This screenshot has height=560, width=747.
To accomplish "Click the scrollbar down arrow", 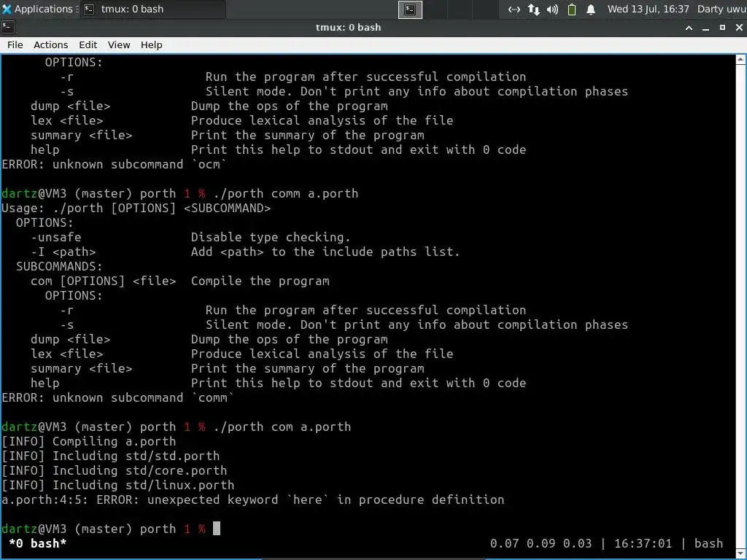I will pyautogui.click(x=741, y=553).
